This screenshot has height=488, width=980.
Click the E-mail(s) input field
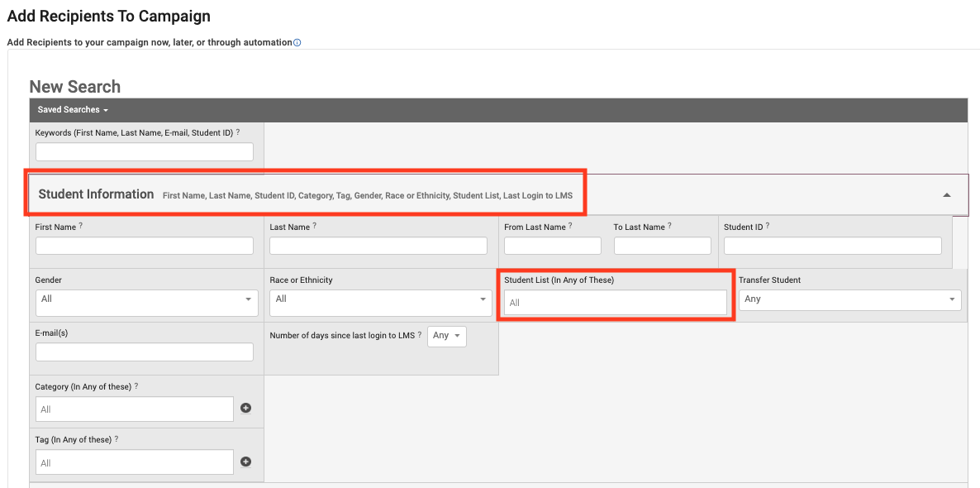[145, 352]
